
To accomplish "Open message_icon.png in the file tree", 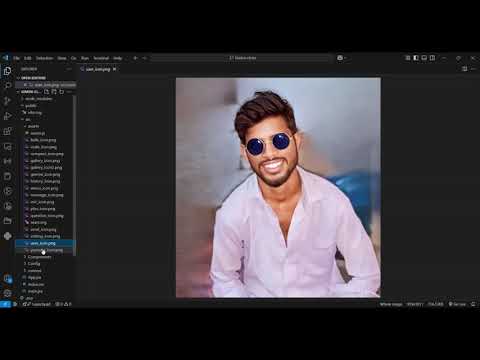I will click(x=45, y=195).
